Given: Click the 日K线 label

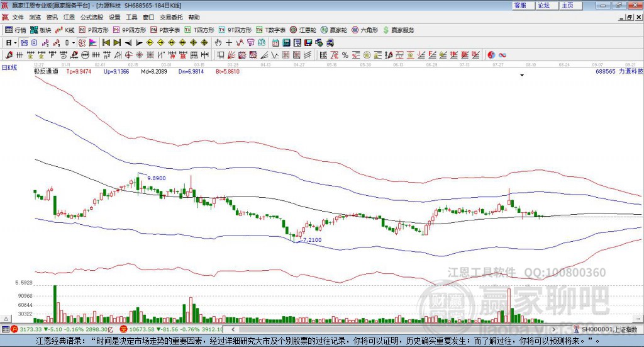Looking at the screenshot, I should pos(9,68).
